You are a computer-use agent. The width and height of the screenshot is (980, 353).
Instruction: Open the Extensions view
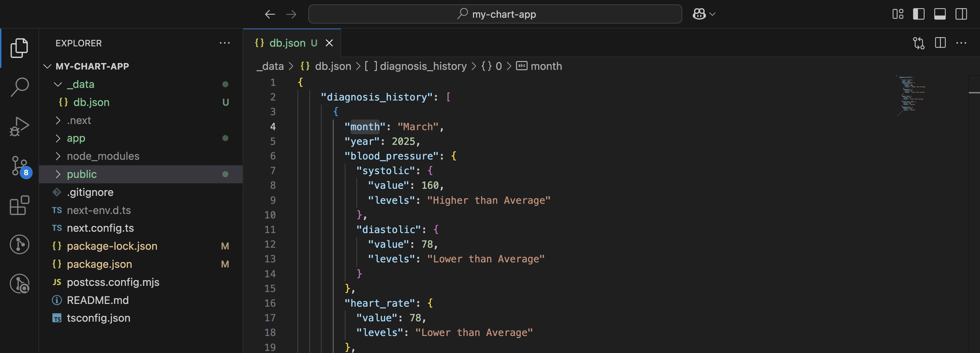[19, 205]
